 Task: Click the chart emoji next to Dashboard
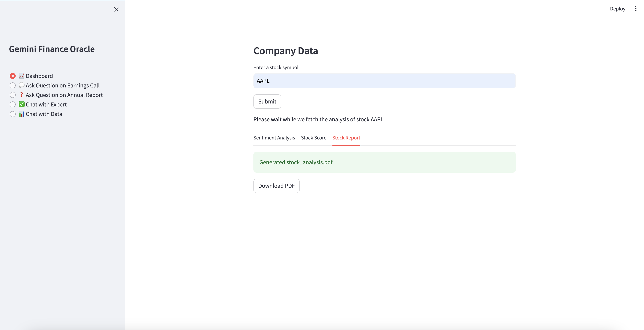click(21, 76)
